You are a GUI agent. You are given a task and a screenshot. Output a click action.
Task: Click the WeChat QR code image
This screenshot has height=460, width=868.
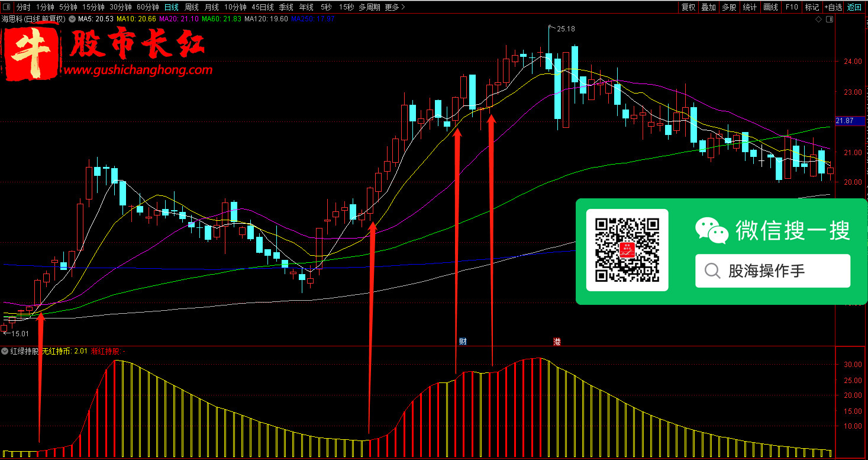tap(627, 250)
